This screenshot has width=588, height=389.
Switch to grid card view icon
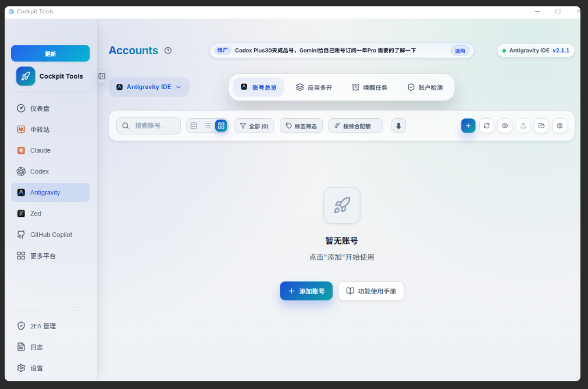(x=221, y=126)
